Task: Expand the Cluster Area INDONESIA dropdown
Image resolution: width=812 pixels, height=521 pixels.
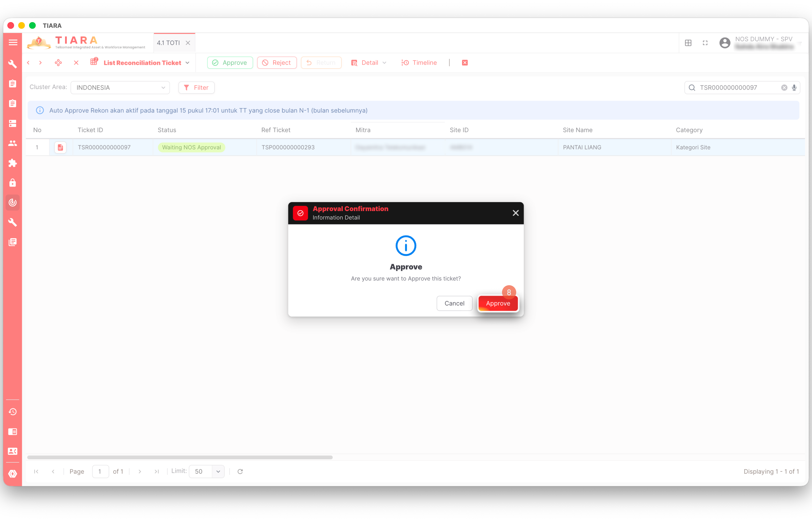Action: (x=120, y=88)
